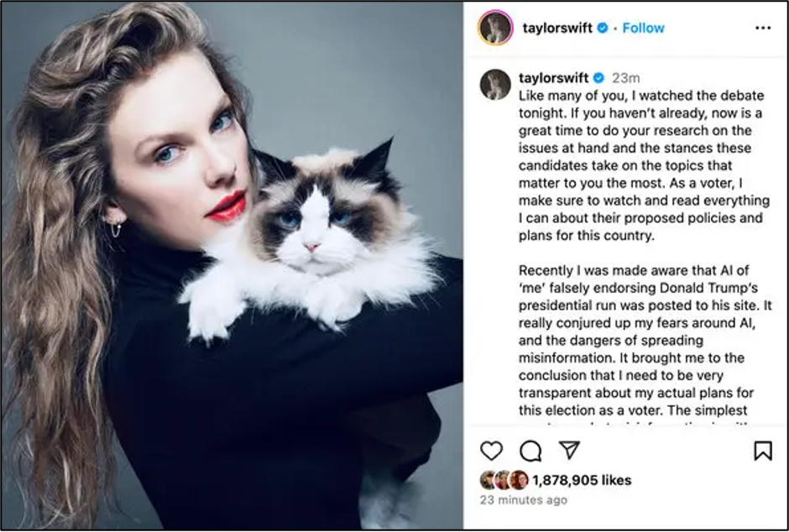Click the first liker avatar near likes count
The width and height of the screenshot is (789, 532).
tap(487, 480)
